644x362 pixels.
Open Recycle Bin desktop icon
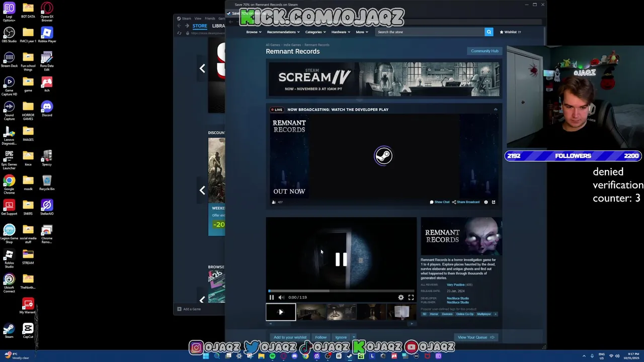click(47, 183)
